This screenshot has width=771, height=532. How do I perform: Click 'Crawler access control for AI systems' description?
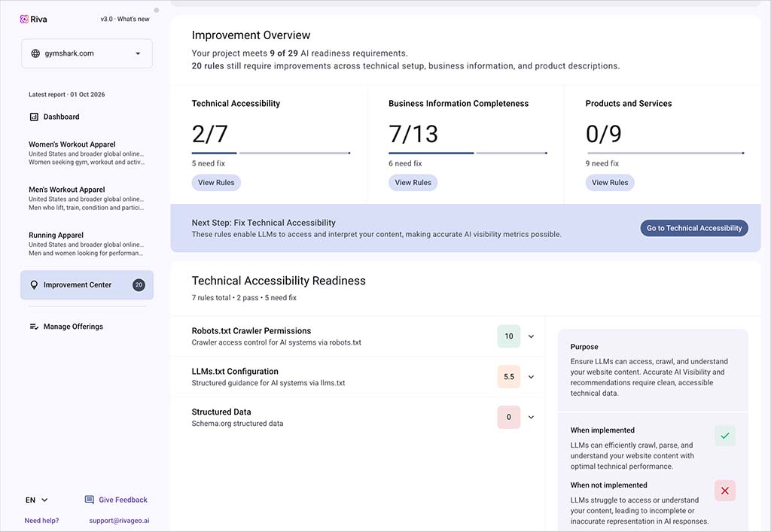[x=276, y=342]
